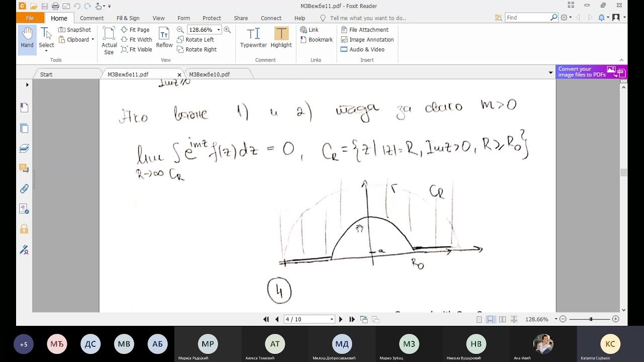644x362 pixels.
Task: Go to the last page
Action: 352,319
